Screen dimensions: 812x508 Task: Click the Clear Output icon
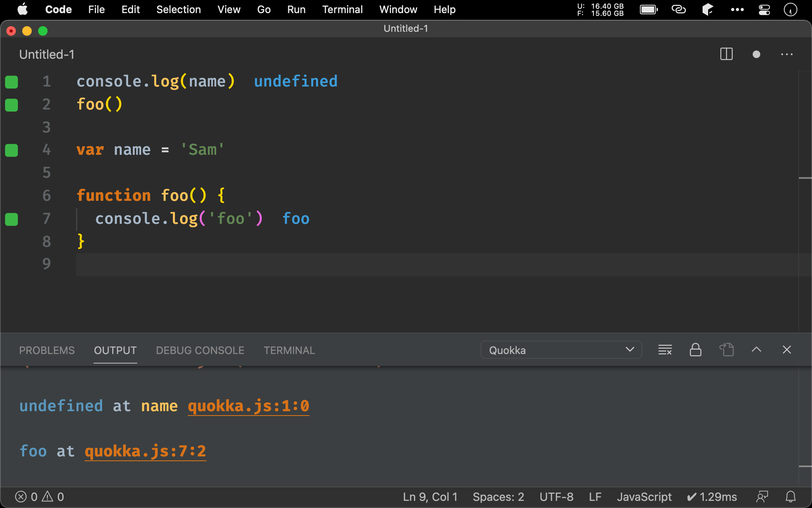tap(665, 350)
